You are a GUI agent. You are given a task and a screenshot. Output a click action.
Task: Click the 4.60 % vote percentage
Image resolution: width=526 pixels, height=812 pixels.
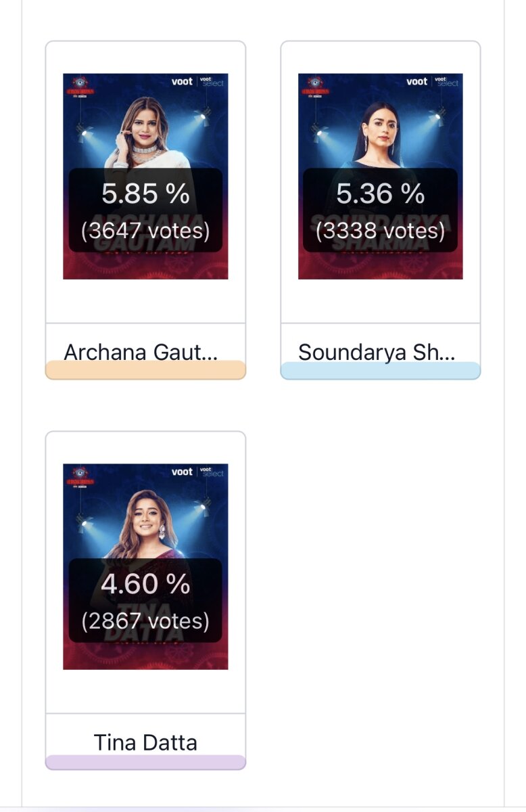click(x=145, y=585)
